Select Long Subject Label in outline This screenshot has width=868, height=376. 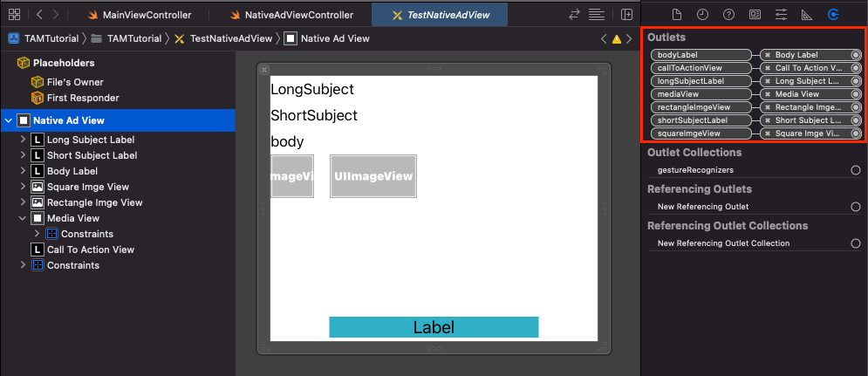point(83,140)
